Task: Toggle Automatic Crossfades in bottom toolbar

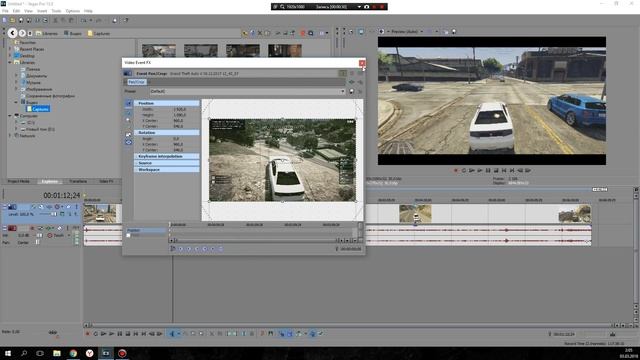Action: (290, 334)
